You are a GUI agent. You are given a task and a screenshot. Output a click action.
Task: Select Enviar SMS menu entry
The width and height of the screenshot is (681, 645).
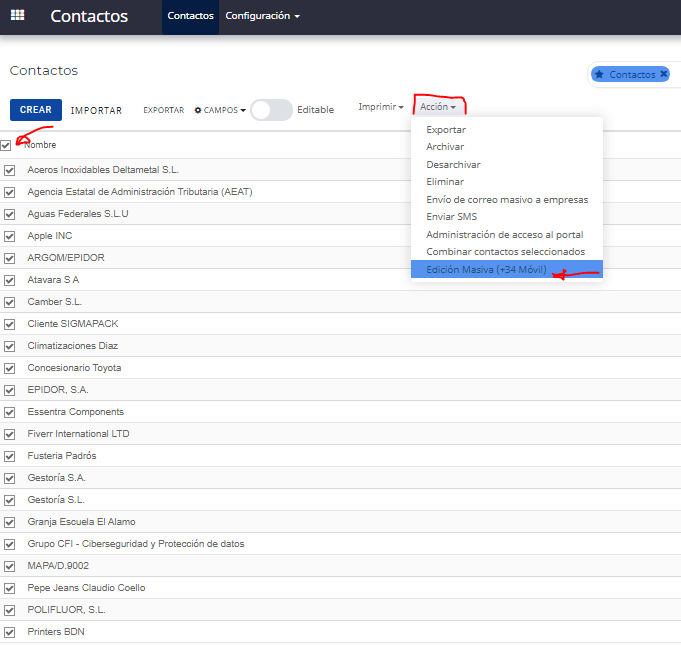[x=452, y=217]
